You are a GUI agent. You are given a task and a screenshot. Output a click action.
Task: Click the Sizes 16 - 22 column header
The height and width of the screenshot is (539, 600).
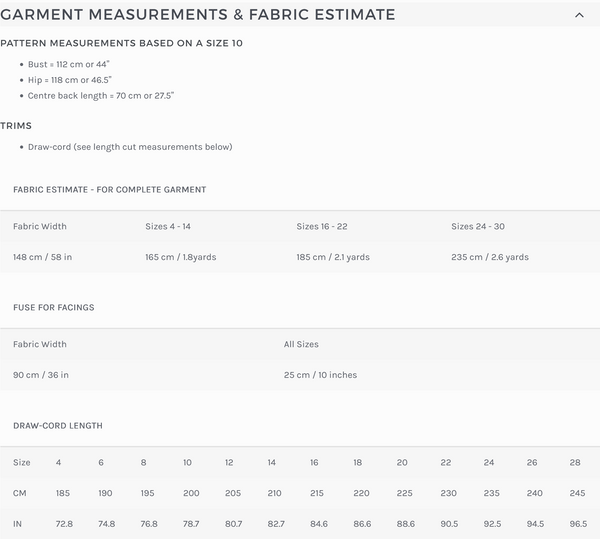[322, 226]
